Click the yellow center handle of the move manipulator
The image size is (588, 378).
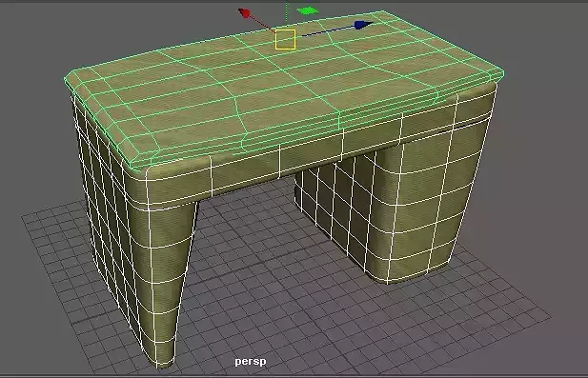coord(285,40)
